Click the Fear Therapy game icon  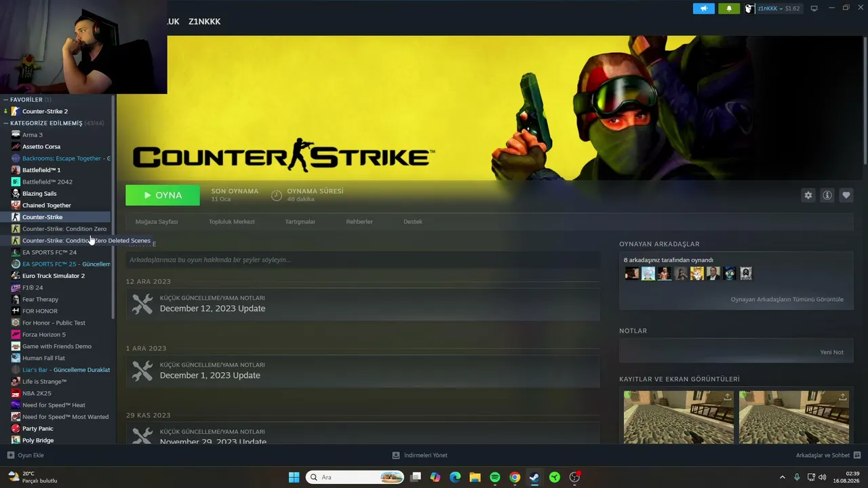(x=16, y=300)
